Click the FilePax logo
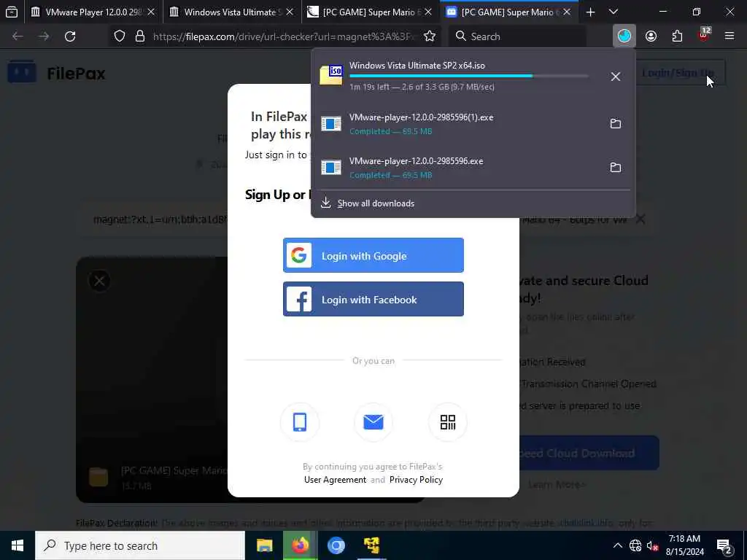Viewport: 747px width, 560px height. (56, 74)
